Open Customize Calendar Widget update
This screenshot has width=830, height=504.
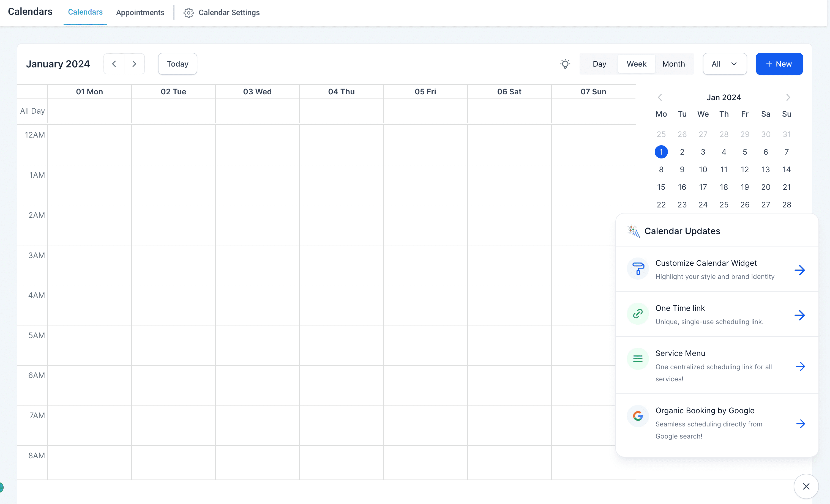pos(717,269)
